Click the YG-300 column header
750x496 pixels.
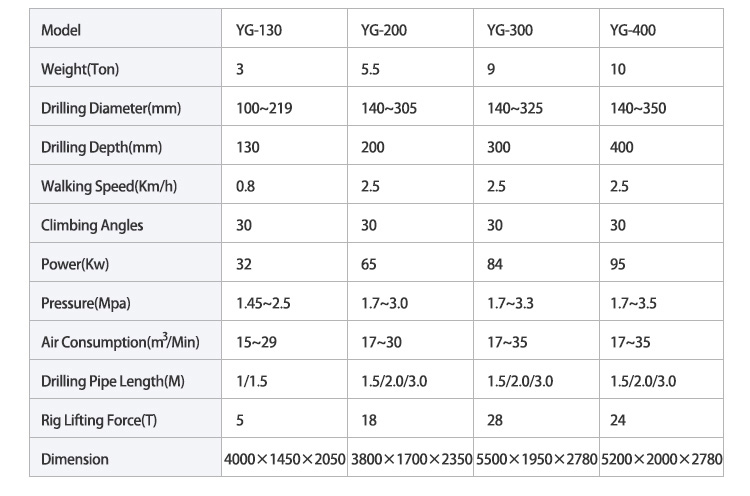pyautogui.click(x=508, y=30)
